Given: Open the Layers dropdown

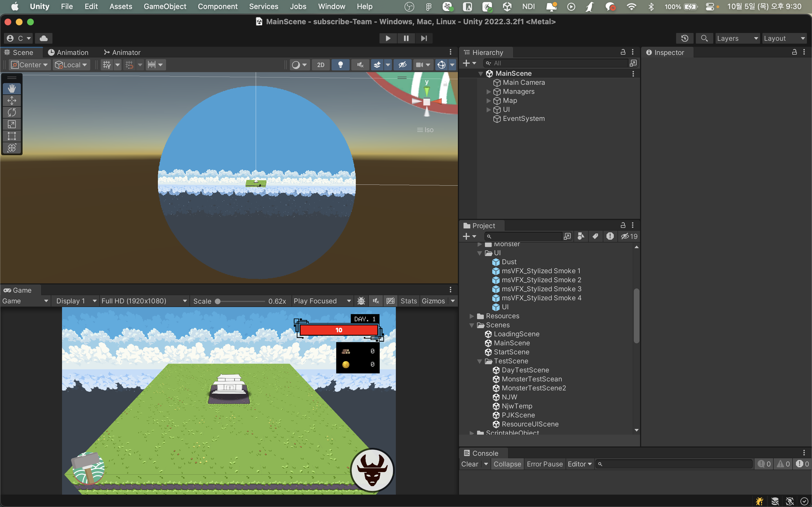Looking at the screenshot, I should (x=737, y=38).
